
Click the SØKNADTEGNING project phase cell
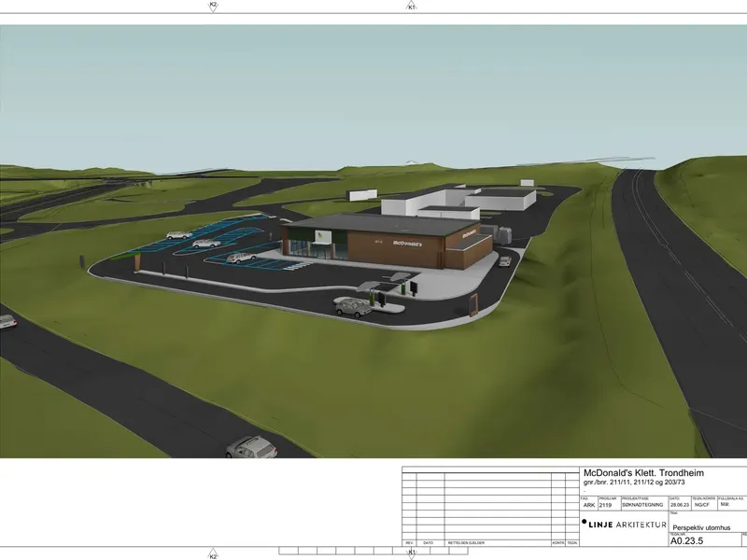point(642,505)
